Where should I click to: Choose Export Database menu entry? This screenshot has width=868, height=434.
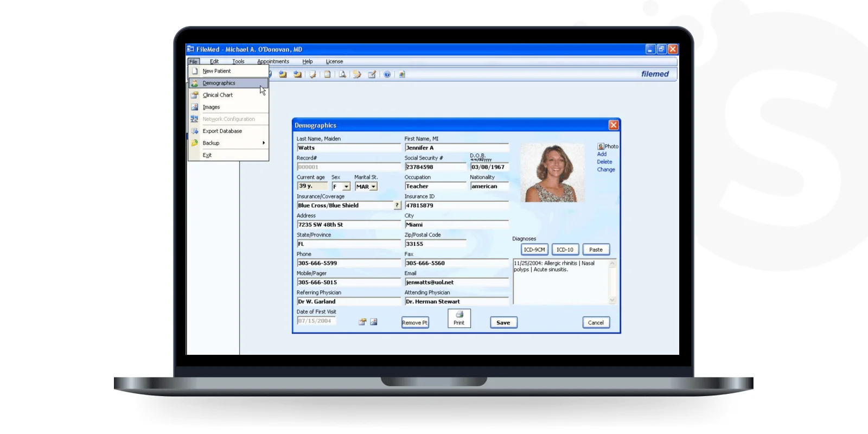click(x=222, y=131)
